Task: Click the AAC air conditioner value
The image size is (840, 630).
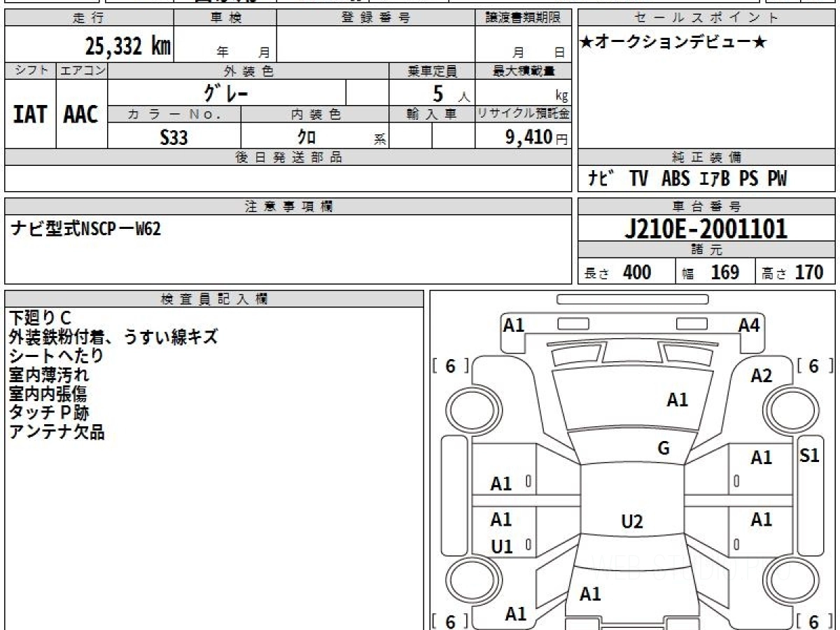Action: point(81,115)
